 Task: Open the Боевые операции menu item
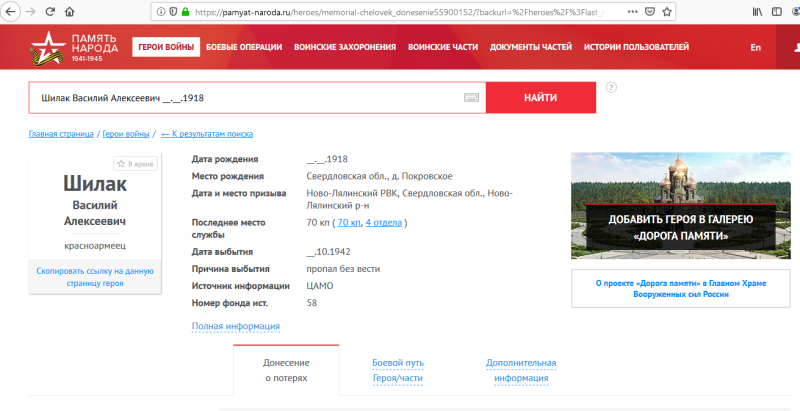(x=243, y=47)
